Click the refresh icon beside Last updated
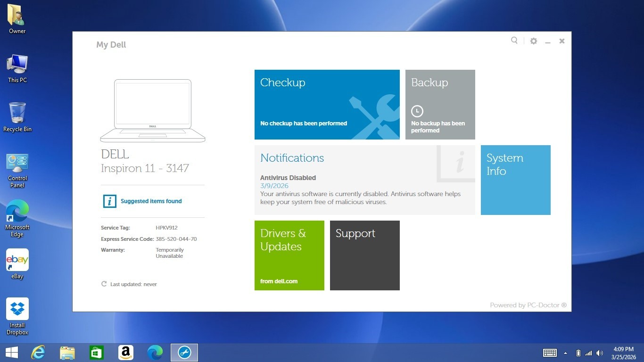The image size is (644, 362). [x=104, y=284]
